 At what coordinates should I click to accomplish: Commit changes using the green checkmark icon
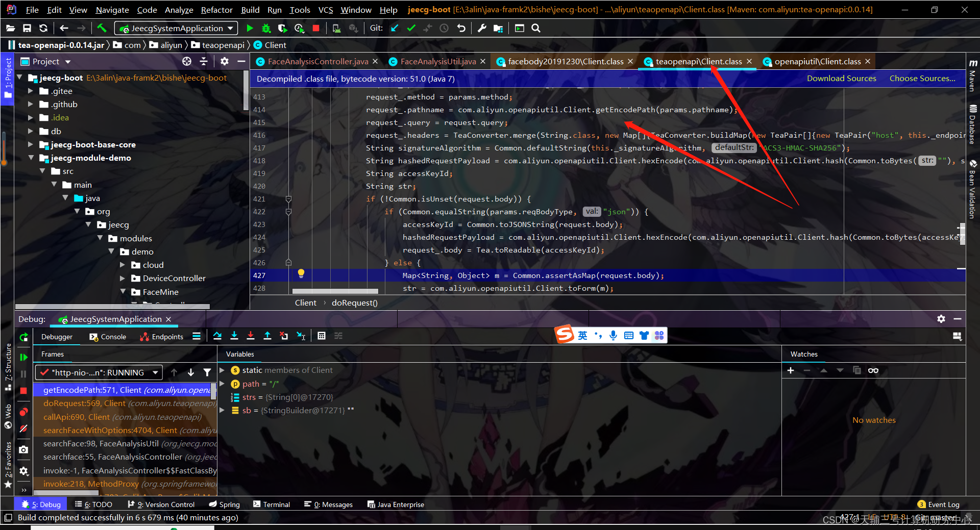click(411, 28)
